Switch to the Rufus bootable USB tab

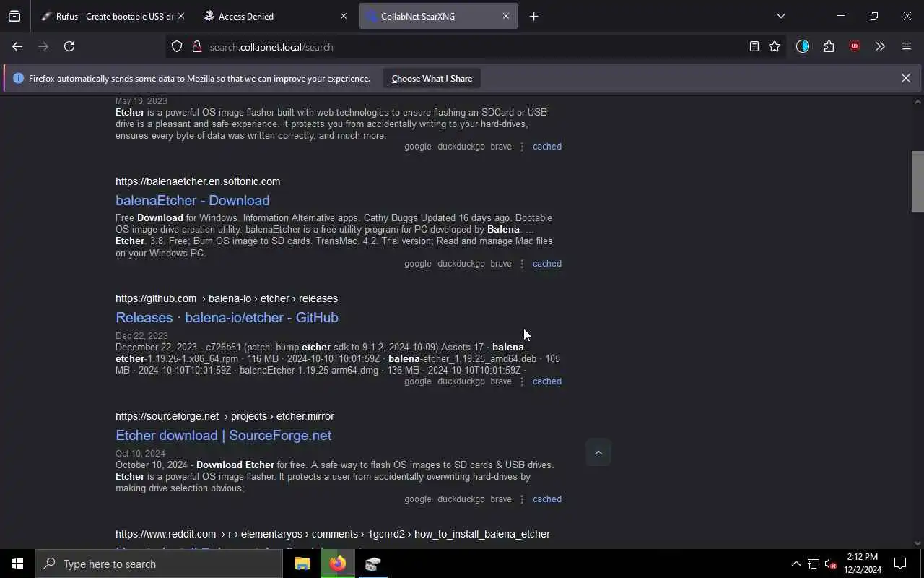tap(108, 16)
